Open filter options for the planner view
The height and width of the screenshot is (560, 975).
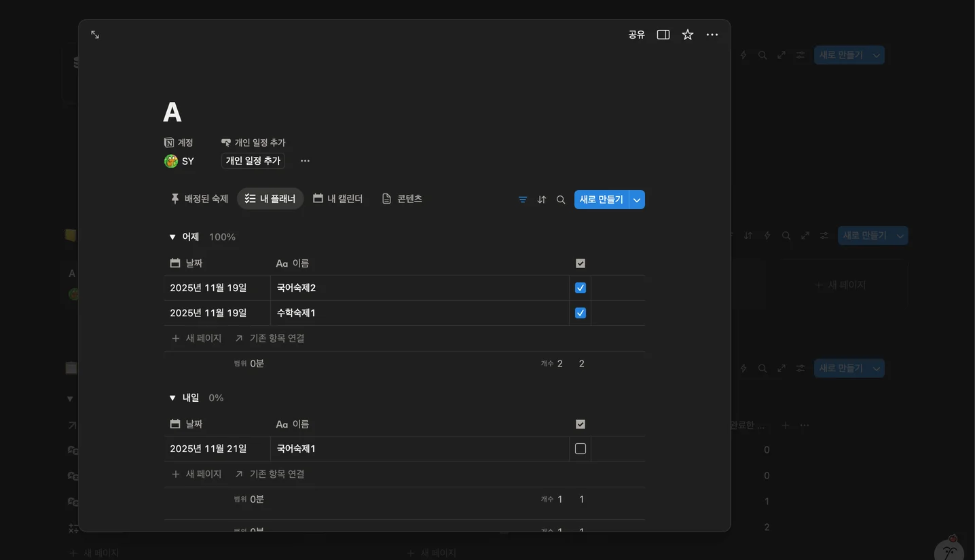pos(522,199)
